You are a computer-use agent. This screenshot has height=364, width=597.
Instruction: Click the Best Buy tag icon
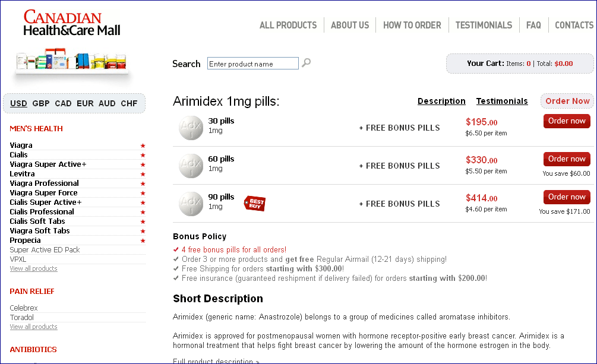coord(255,204)
